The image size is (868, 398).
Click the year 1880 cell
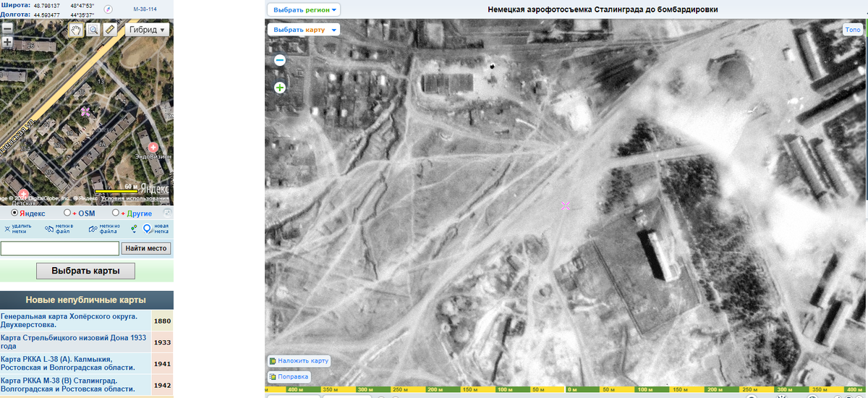coord(163,321)
